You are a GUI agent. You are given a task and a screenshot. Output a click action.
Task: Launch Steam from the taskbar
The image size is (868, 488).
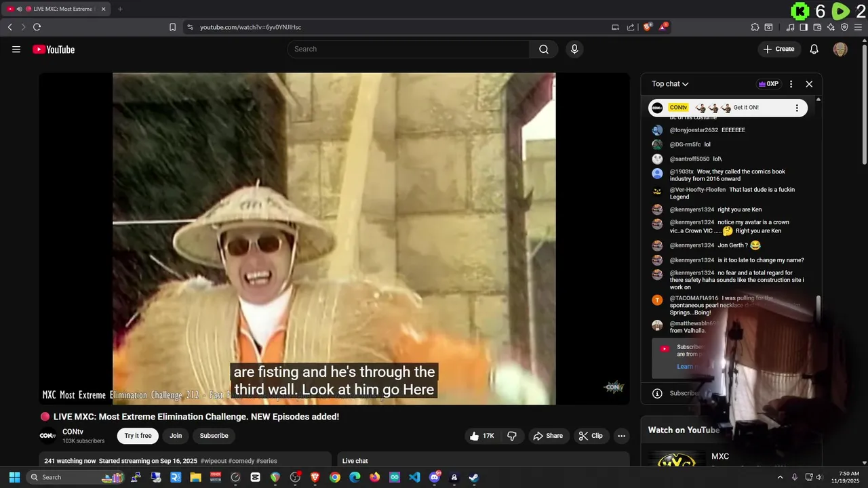coord(474,477)
